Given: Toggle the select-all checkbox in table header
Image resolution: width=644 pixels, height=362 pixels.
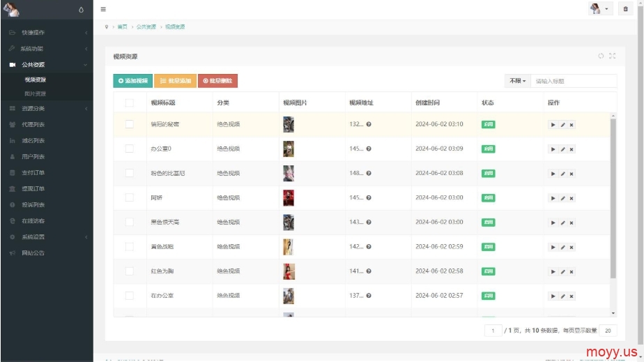Looking at the screenshot, I should [x=129, y=103].
